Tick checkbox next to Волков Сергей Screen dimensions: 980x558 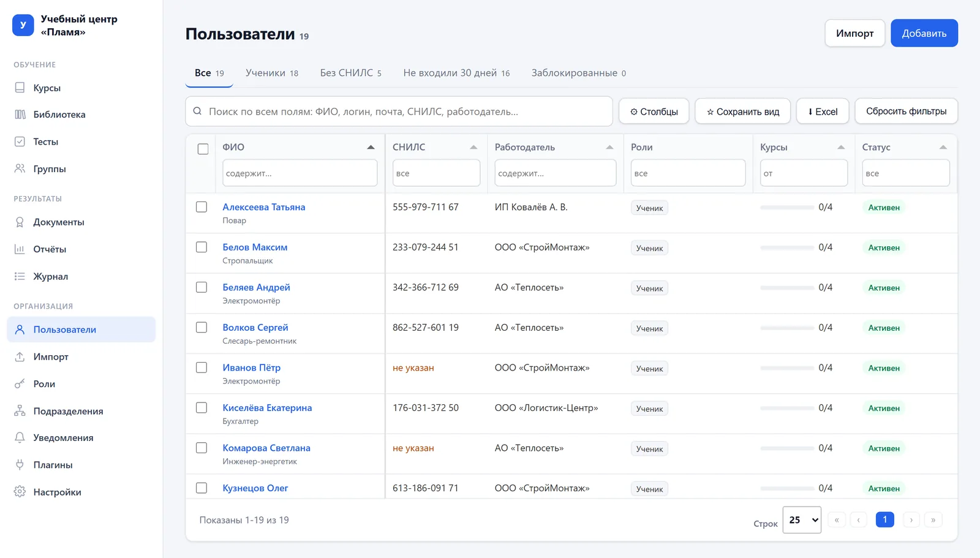[202, 327]
